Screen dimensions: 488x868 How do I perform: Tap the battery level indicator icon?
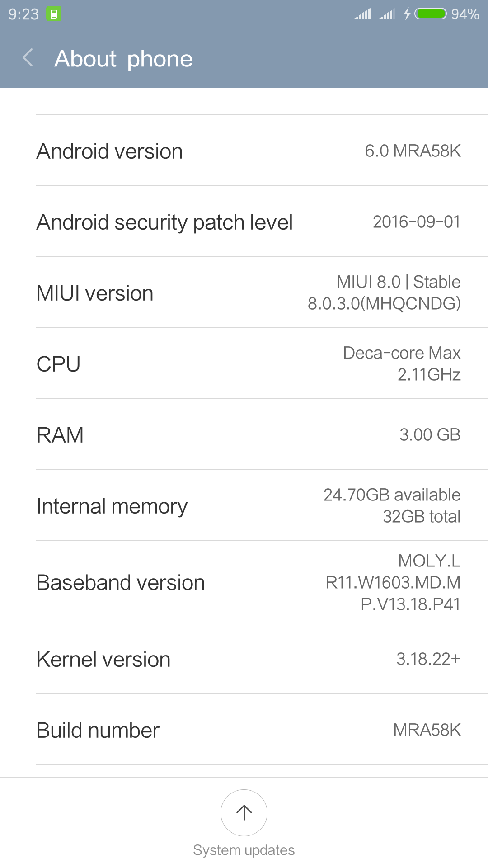click(431, 14)
